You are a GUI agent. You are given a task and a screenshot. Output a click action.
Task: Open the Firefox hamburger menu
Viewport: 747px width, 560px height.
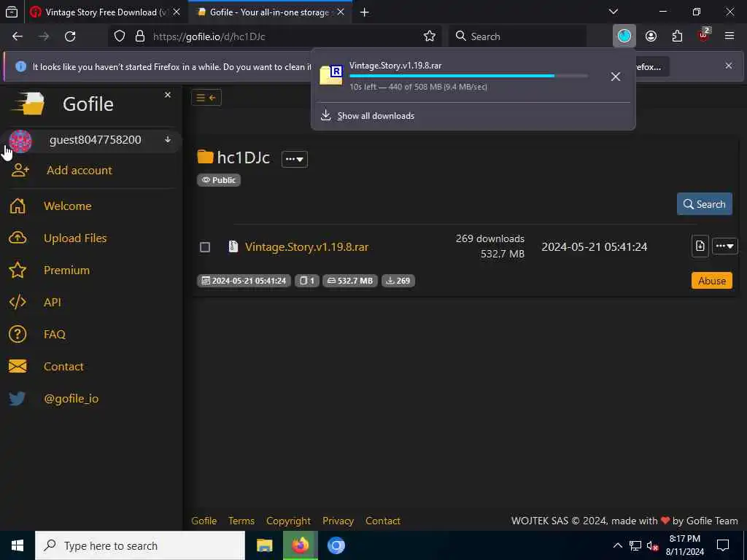(x=729, y=36)
